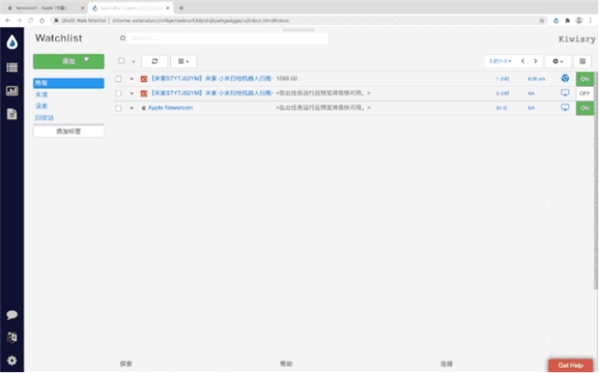Open the list-view options dropdown in toolbar
Image resolution: width=600 pixels, height=373 pixels.
(184, 61)
